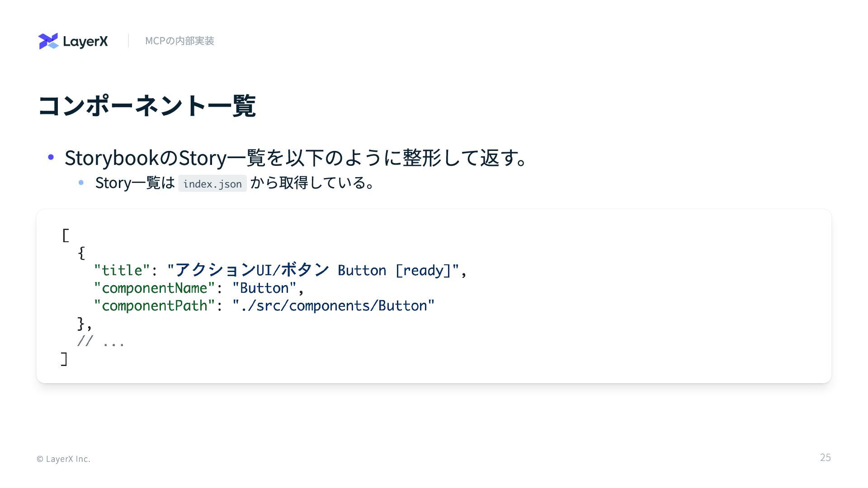Click the StorybookのStory一覧 bullet sentence

click(x=296, y=158)
